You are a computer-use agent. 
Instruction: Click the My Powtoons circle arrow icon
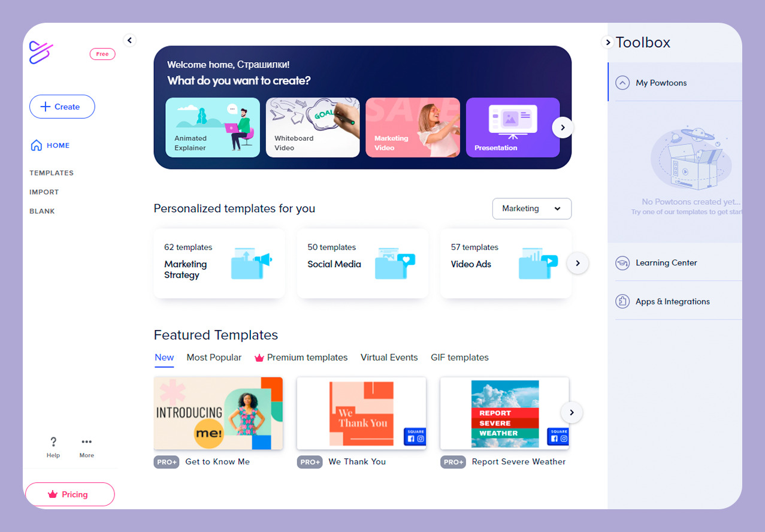click(623, 83)
